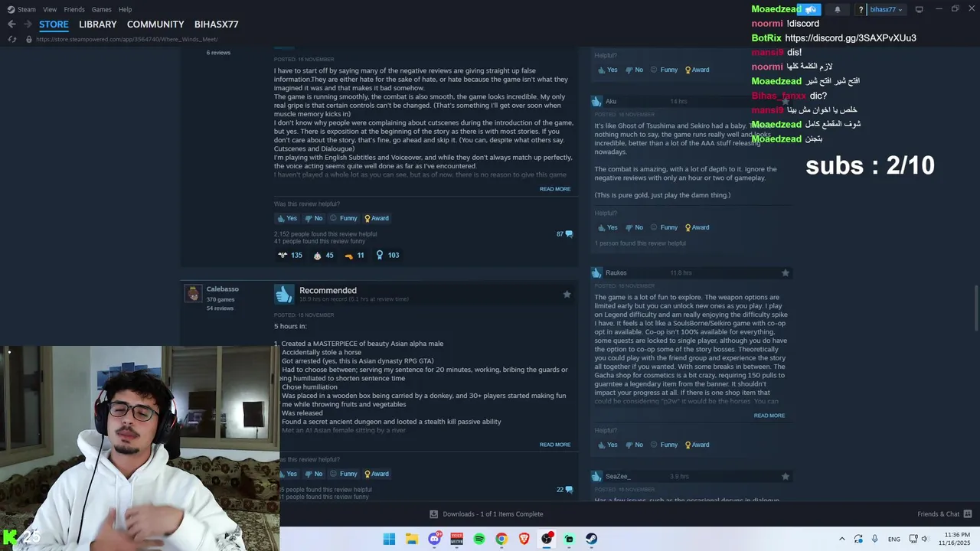Open the Steam notifications bell

point(837,9)
